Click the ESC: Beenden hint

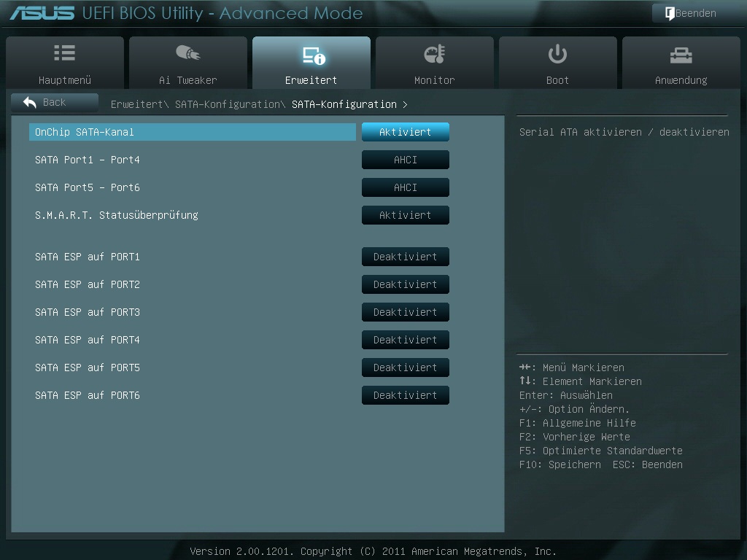(648, 464)
